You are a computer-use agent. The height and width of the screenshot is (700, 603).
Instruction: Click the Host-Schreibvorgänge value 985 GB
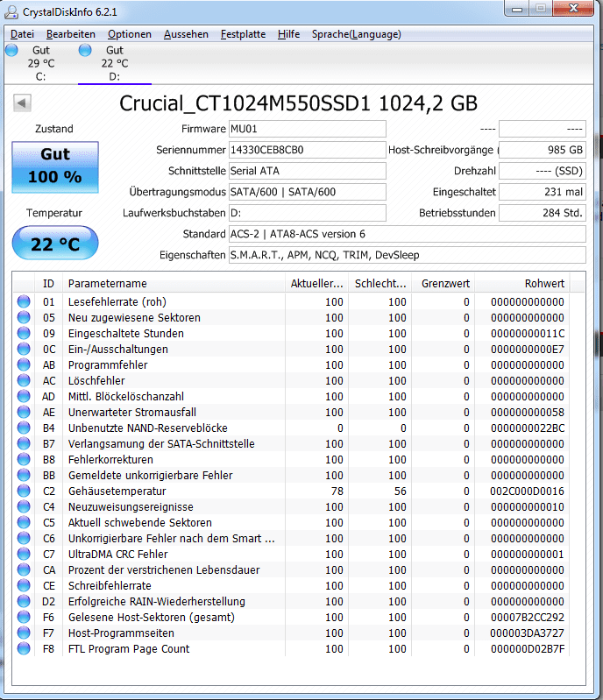[x=543, y=150]
